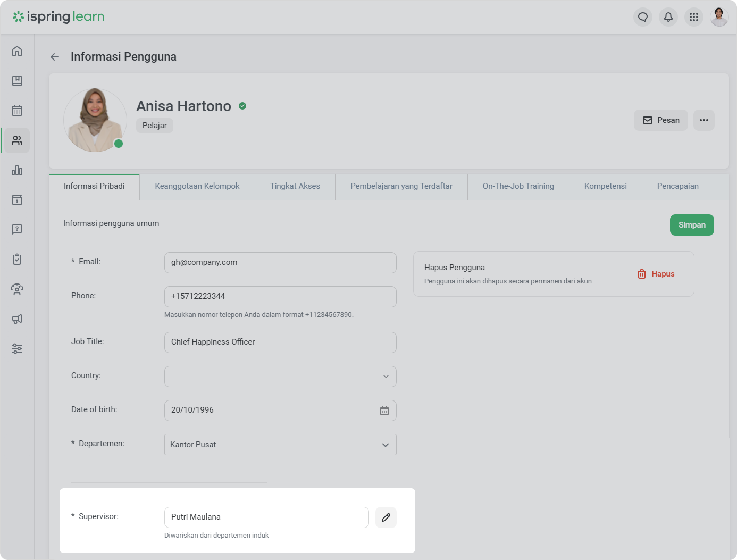The width and height of the screenshot is (737, 560).
Task: Open date of birth calendar picker
Action: [x=384, y=411]
